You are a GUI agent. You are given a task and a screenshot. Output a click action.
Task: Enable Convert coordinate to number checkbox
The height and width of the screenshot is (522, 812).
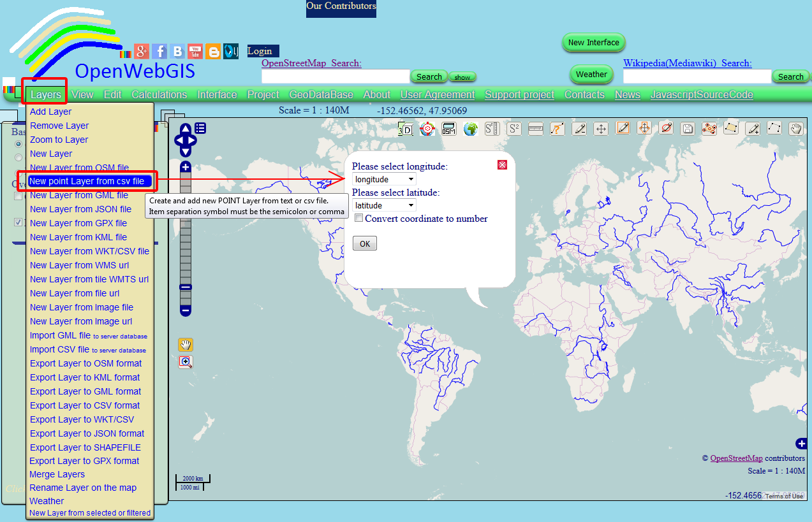(359, 219)
